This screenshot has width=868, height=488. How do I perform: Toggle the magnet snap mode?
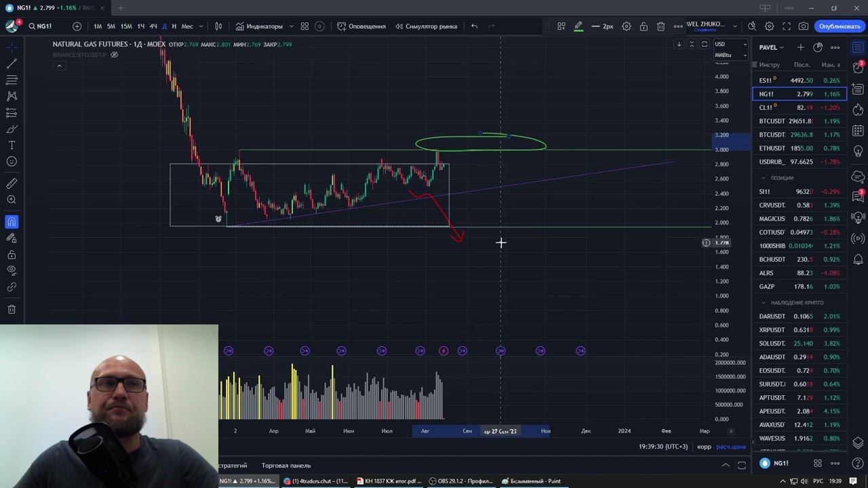point(12,222)
